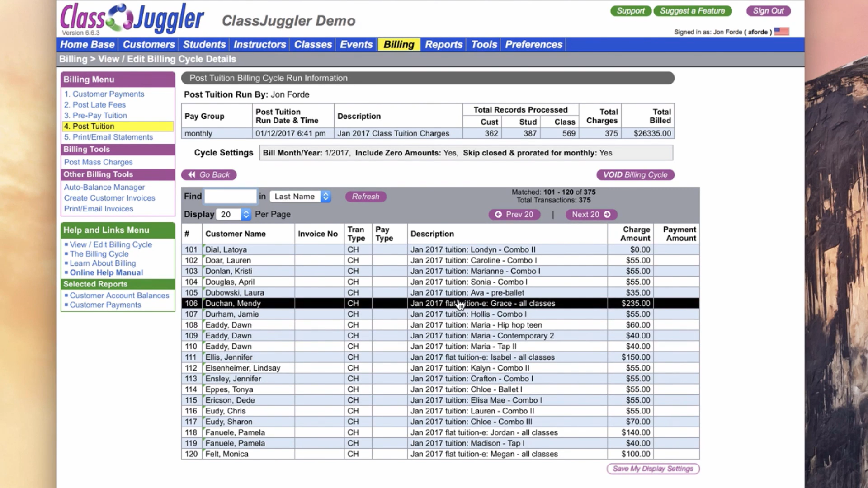868x488 pixels.
Task: Click Save My Display Settings button
Action: tap(653, 469)
